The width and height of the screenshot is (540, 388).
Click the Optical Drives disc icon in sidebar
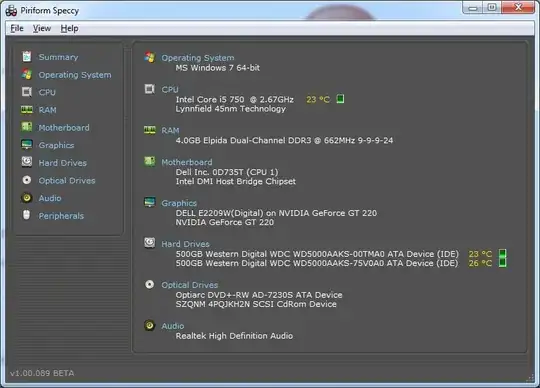pos(27,180)
